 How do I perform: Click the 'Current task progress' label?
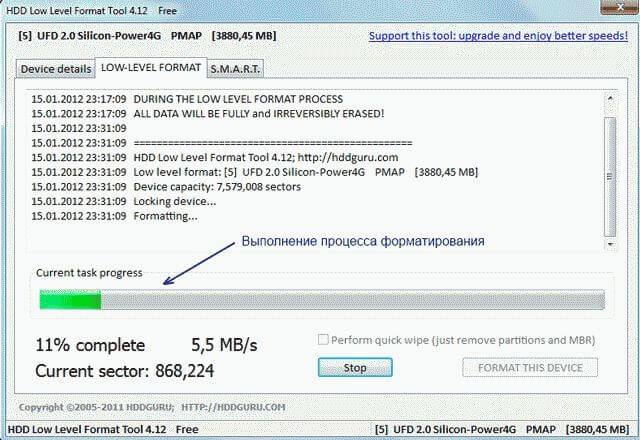[x=89, y=273]
